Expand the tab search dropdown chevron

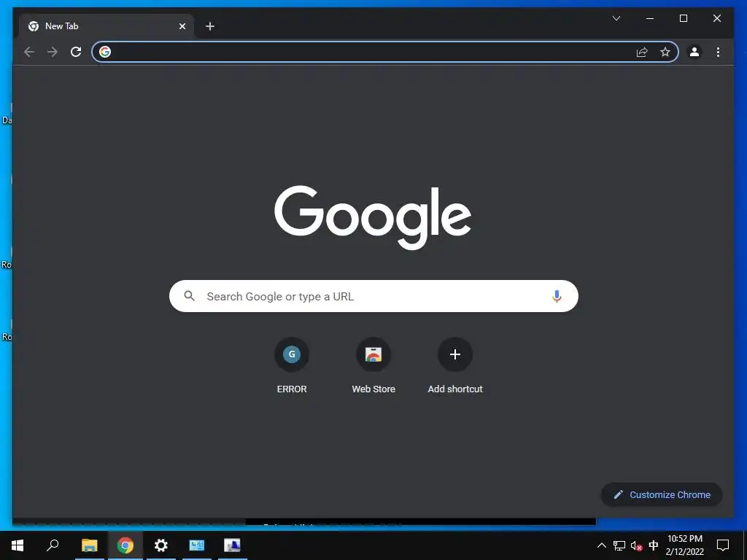point(616,18)
